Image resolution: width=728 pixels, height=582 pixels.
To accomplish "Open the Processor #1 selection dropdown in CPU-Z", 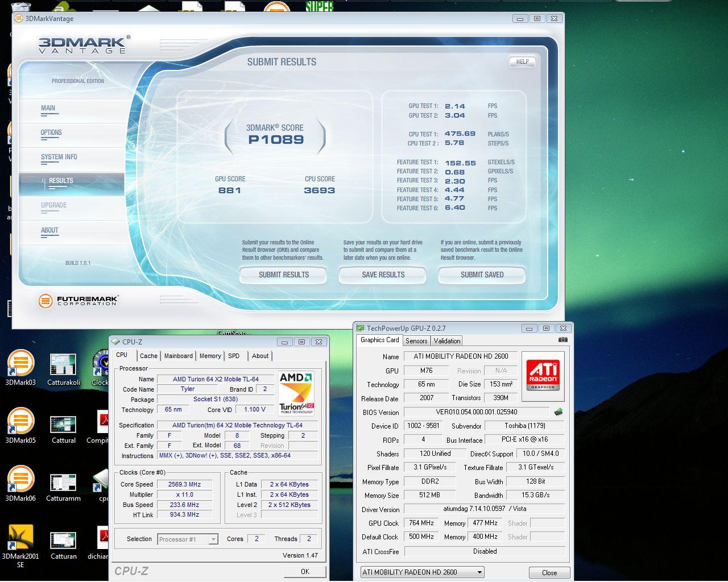I will pyautogui.click(x=188, y=539).
